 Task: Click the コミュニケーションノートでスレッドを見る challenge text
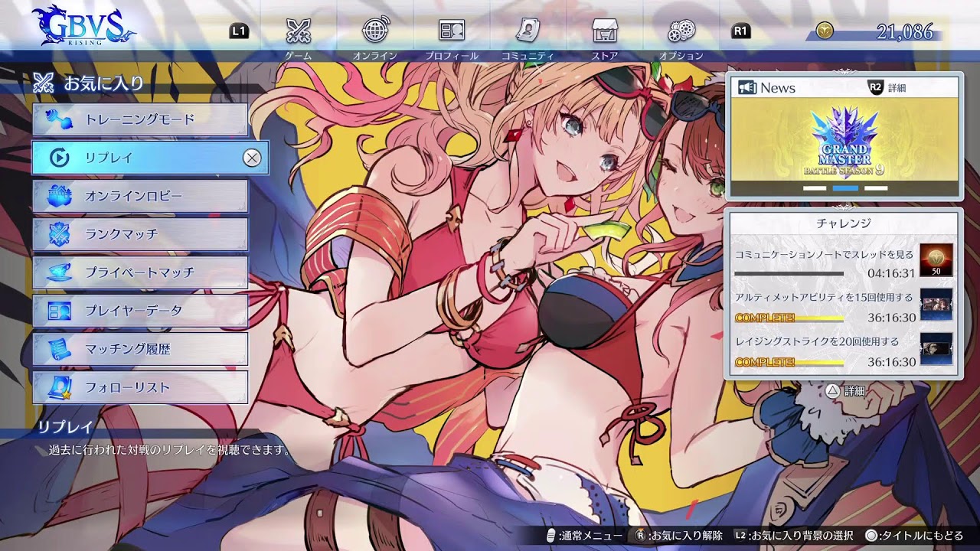coord(824,254)
